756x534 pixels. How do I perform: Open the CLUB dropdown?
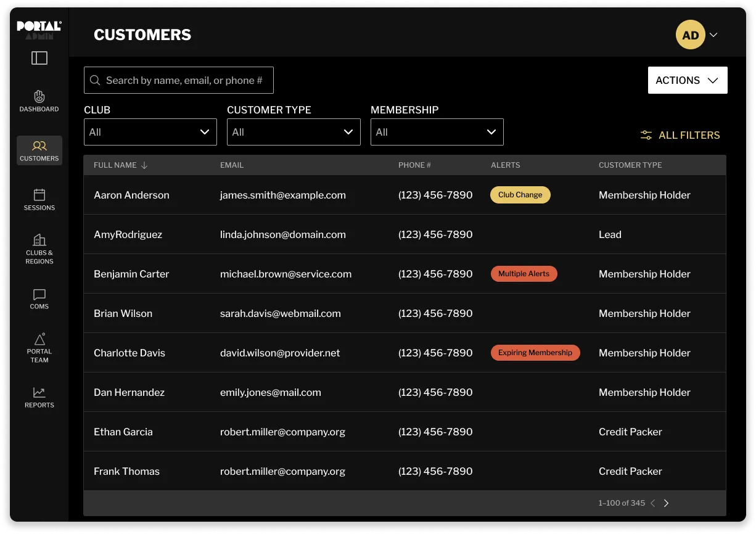pyautogui.click(x=150, y=132)
